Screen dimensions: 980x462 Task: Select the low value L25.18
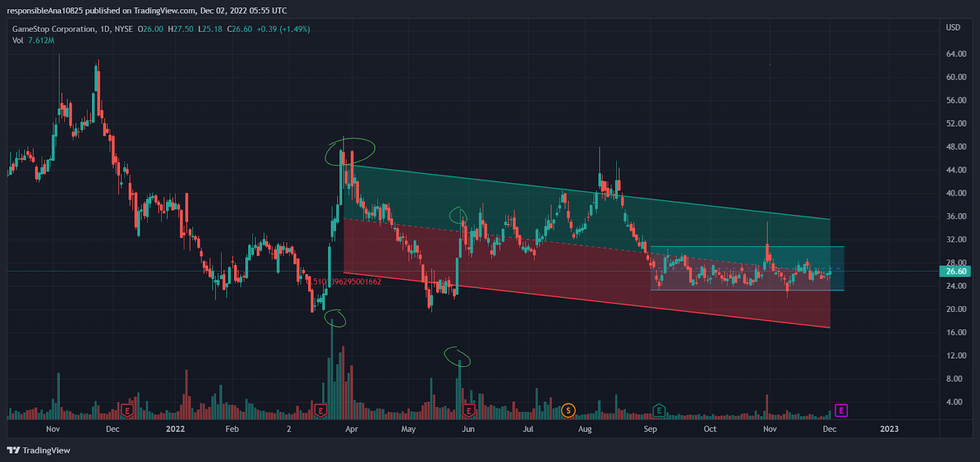pyautogui.click(x=210, y=29)
